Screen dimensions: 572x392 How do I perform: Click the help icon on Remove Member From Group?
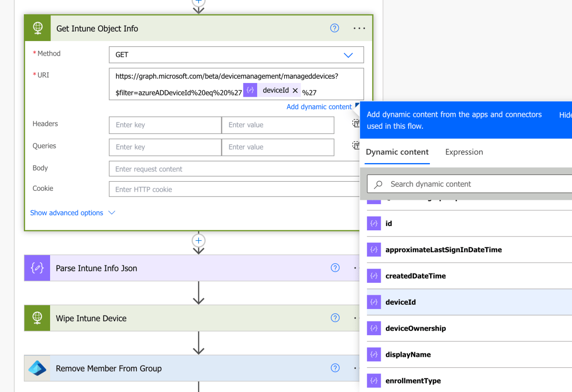point(335,368)
